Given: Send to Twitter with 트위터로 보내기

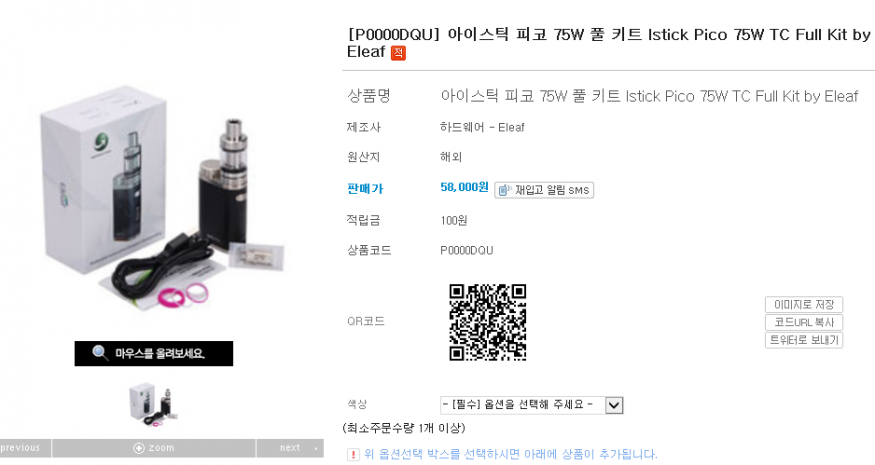Looking at the screenshot, I should [x=804, y=340].
